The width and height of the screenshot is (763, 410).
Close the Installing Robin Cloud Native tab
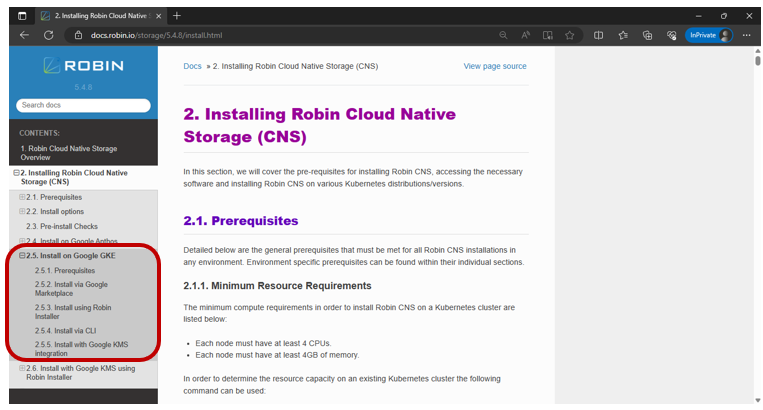click(x=158, y=16)
